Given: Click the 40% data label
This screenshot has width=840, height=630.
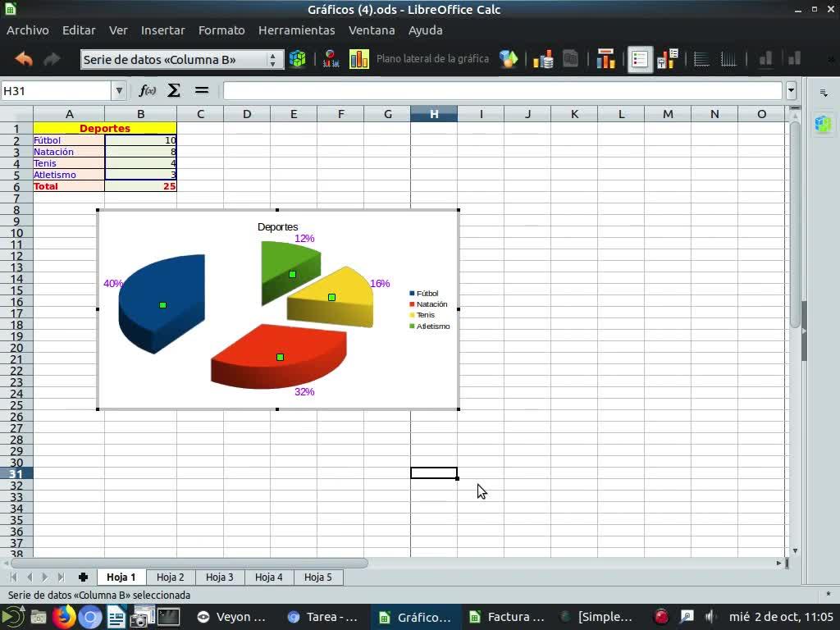Looking at the screenshot, I should (113, 283).
